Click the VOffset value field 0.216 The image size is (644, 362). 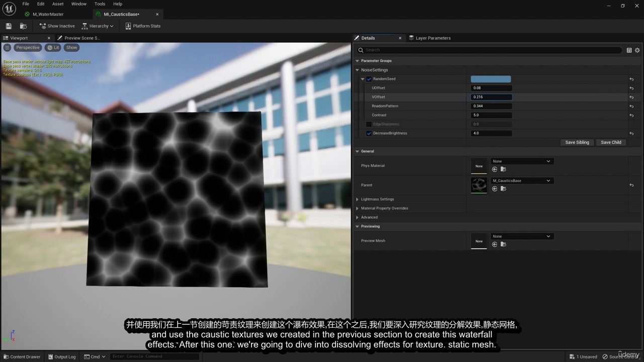[x=491, y=97]
